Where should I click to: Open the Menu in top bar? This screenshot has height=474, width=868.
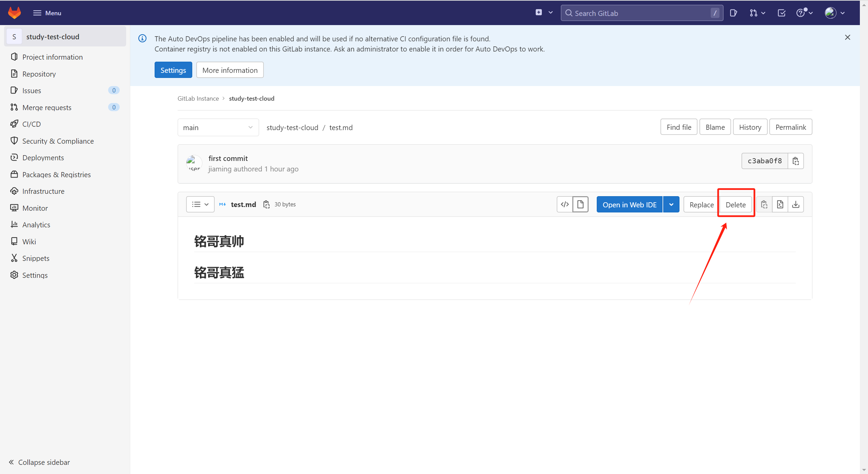coord(47,13)
